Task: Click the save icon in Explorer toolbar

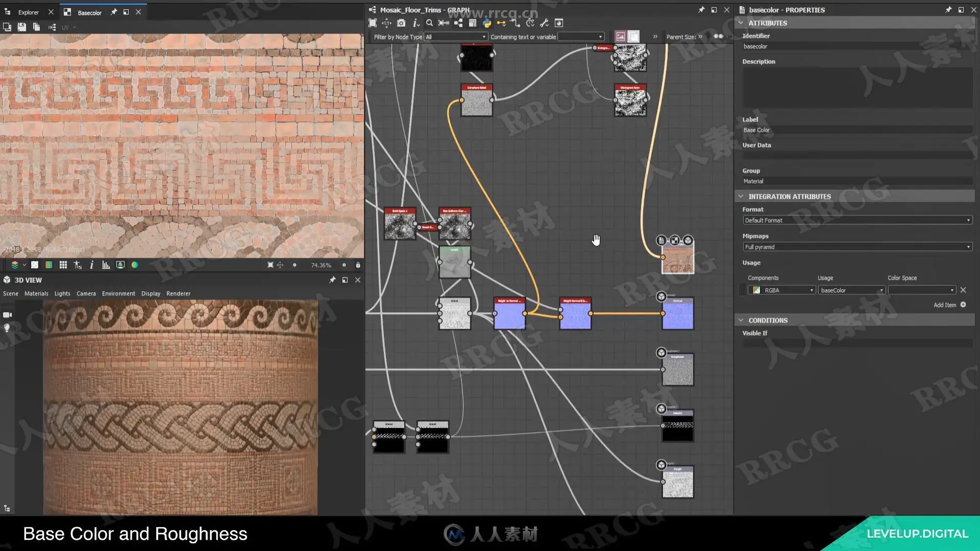Action: (21, 27)
